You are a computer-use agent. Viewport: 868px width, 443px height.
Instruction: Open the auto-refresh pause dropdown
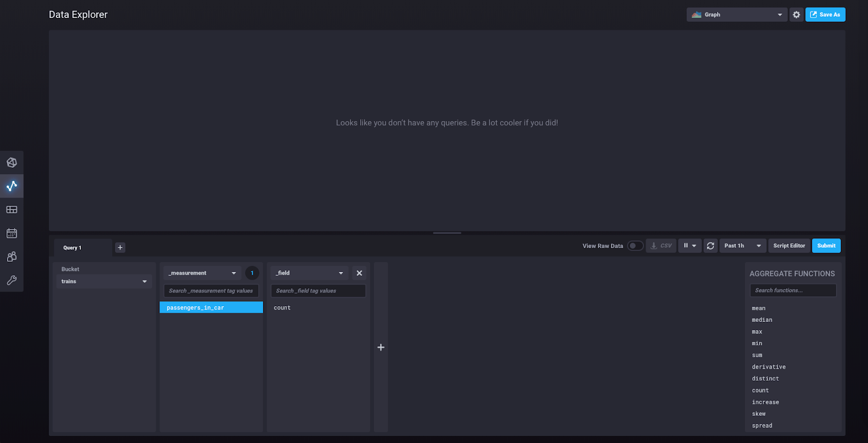[690, 246]
